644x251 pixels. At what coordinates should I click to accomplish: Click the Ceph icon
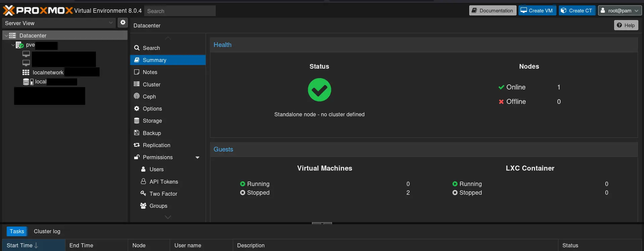click(137, 96)
